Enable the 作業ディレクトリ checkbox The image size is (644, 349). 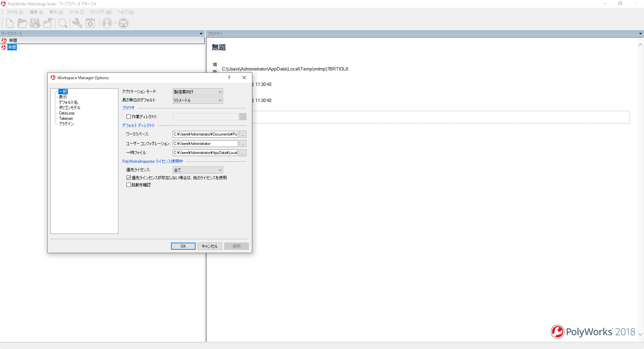pos(128,117)
